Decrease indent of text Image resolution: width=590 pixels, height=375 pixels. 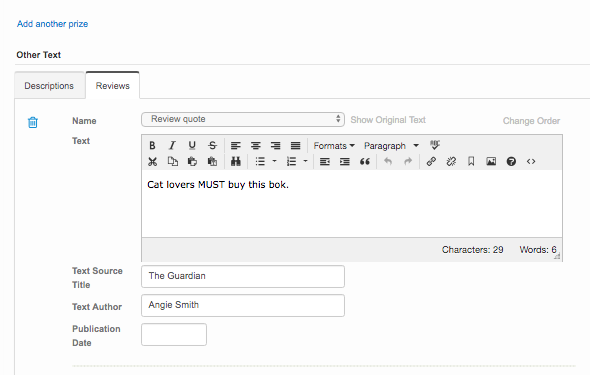coord(324,161)
